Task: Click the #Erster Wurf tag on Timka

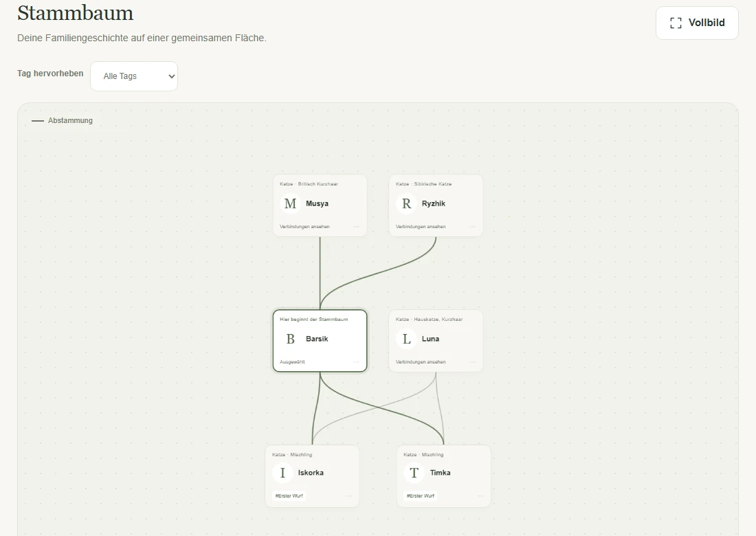Action: click(x=421, y=495)
